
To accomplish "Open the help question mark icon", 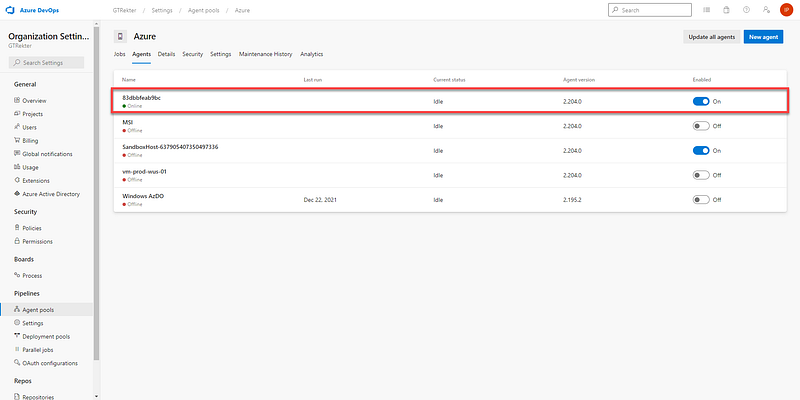I will coord(746,10).
